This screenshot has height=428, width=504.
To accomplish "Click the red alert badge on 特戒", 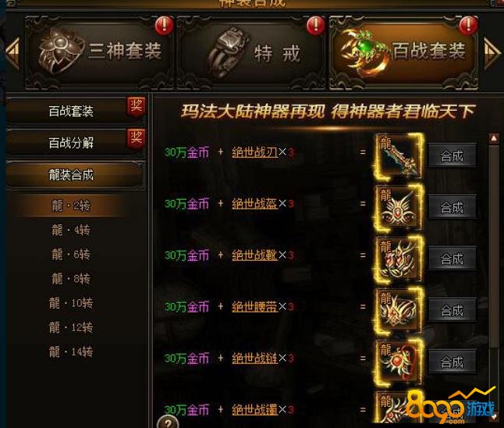I will click(315, 26).
